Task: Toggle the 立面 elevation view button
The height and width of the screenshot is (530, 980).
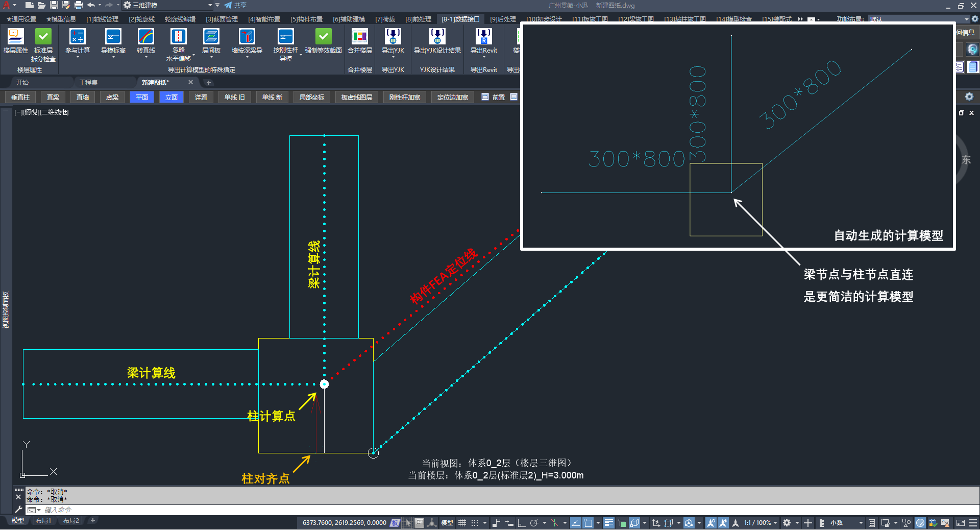Action: pos(171,97)
